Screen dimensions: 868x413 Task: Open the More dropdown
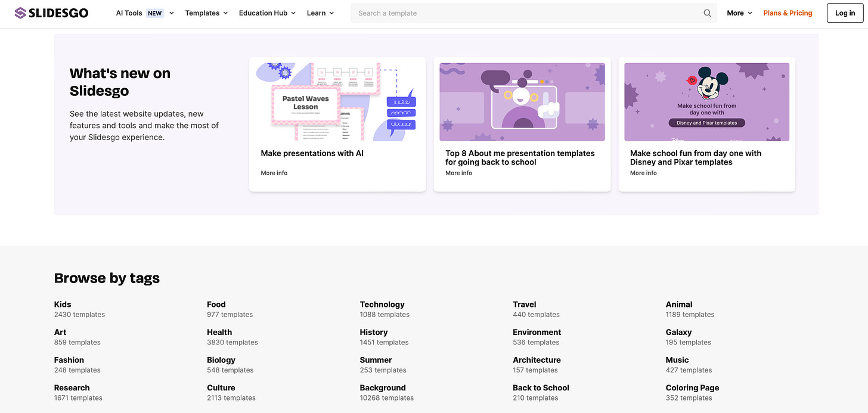coord(739,13)
